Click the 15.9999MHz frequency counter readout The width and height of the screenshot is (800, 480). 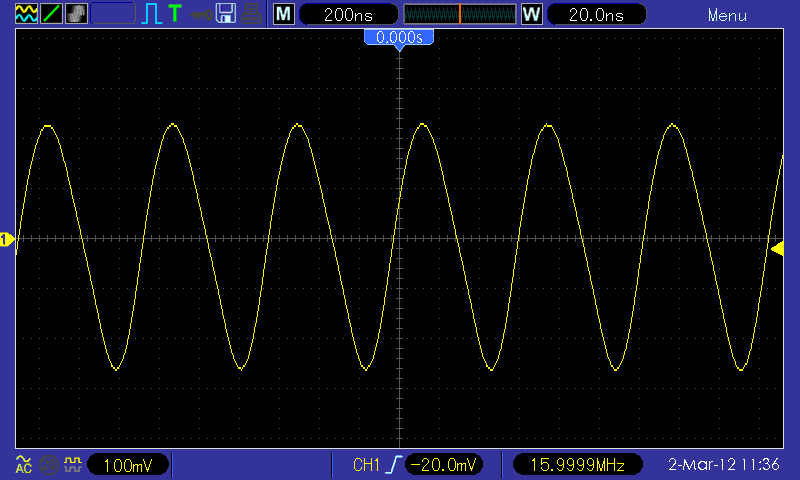pyautogui.click(x=577, y=465)
